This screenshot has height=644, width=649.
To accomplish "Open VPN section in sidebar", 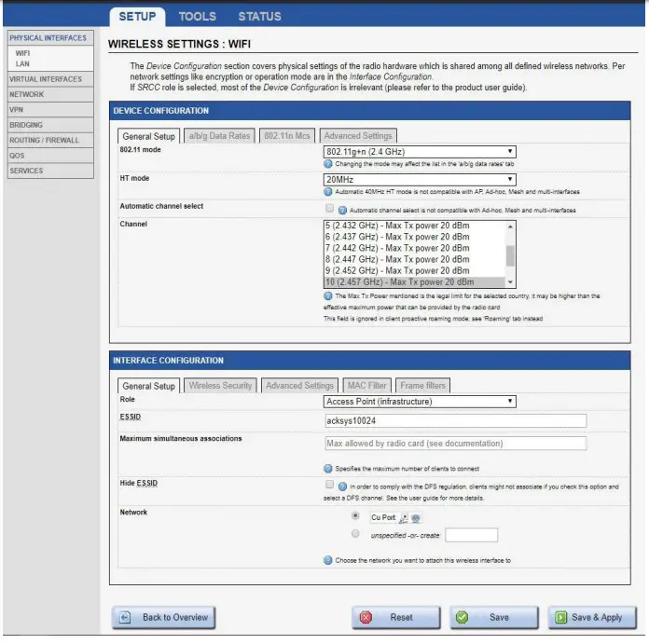I will coord(50,110).
